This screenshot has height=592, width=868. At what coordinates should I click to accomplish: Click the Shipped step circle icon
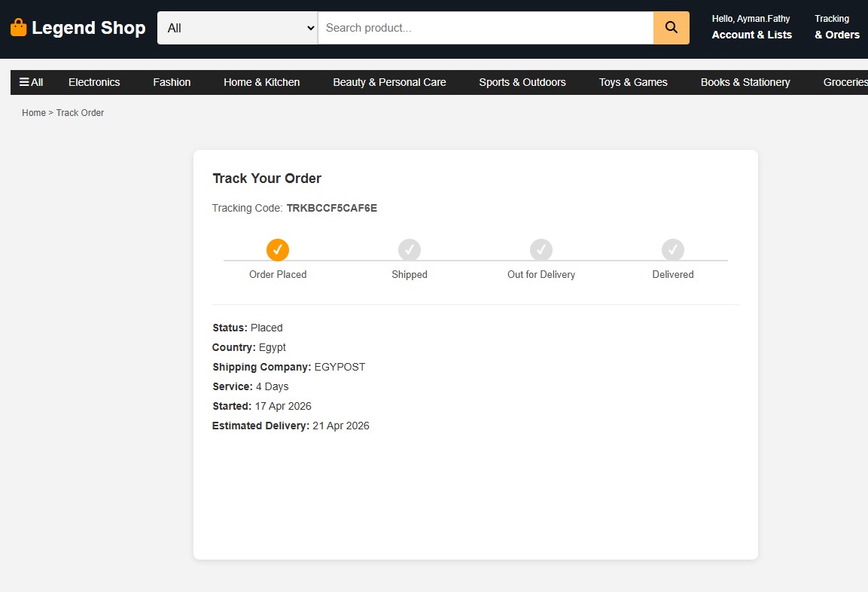click(410, 249)
